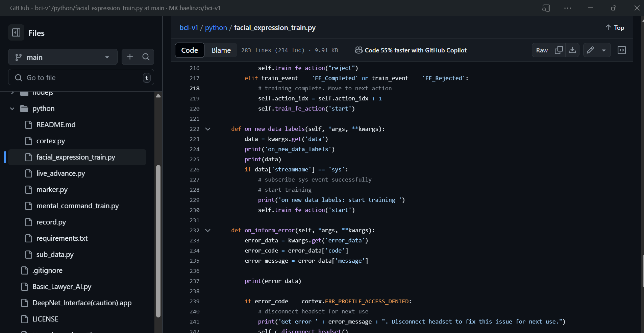The image size is (644, 333).
Task: Click line number 222
Action: click(195, 129)
